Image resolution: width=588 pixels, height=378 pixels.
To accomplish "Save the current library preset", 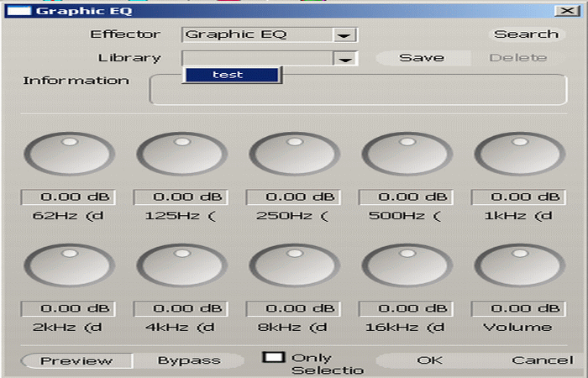I will pyautogui.click(x=422, y=58).
